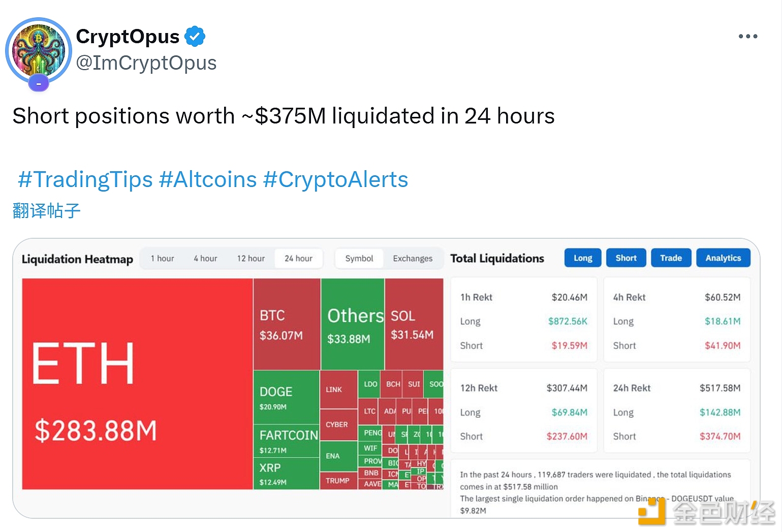This screenshot has height=532, width=782.
Task: Click the 翻译帖子 translate post link
Action: (x=46, y=211)
